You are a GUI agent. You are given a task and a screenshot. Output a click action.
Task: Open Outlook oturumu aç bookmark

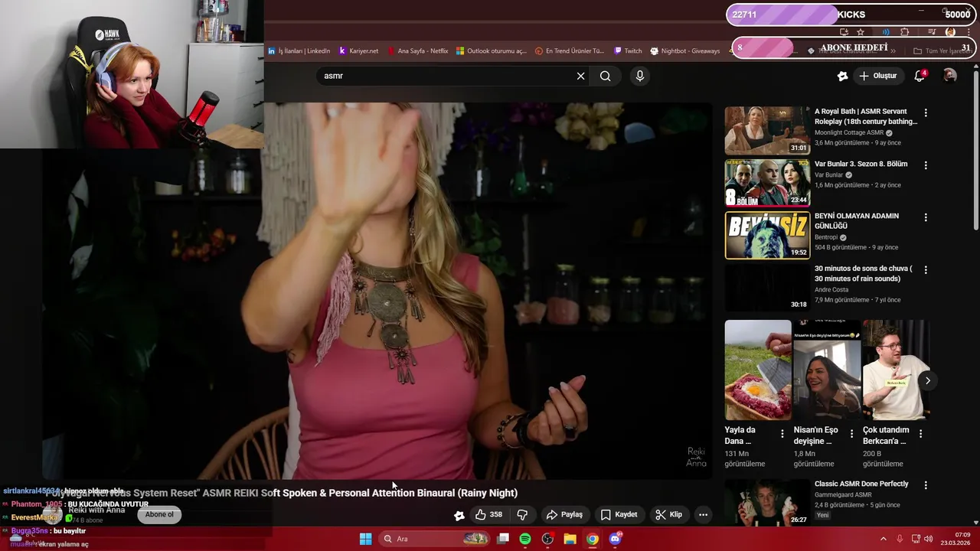492,51
